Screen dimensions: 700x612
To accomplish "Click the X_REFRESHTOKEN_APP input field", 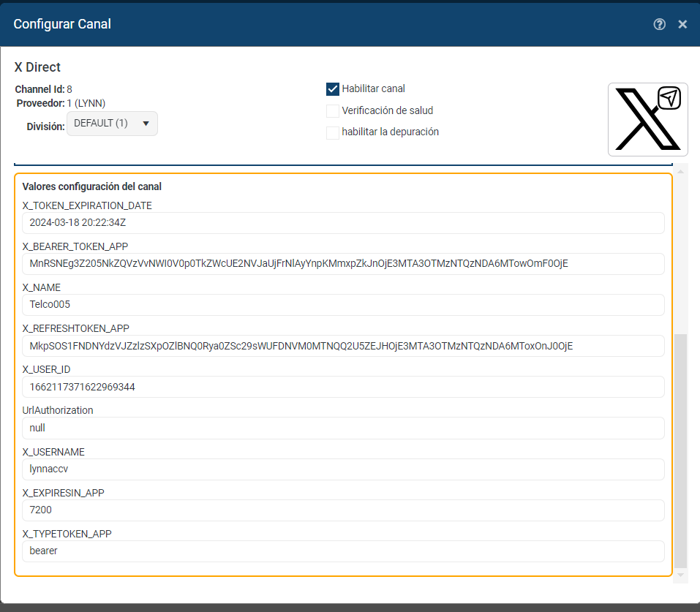I will tap(343, 346).
